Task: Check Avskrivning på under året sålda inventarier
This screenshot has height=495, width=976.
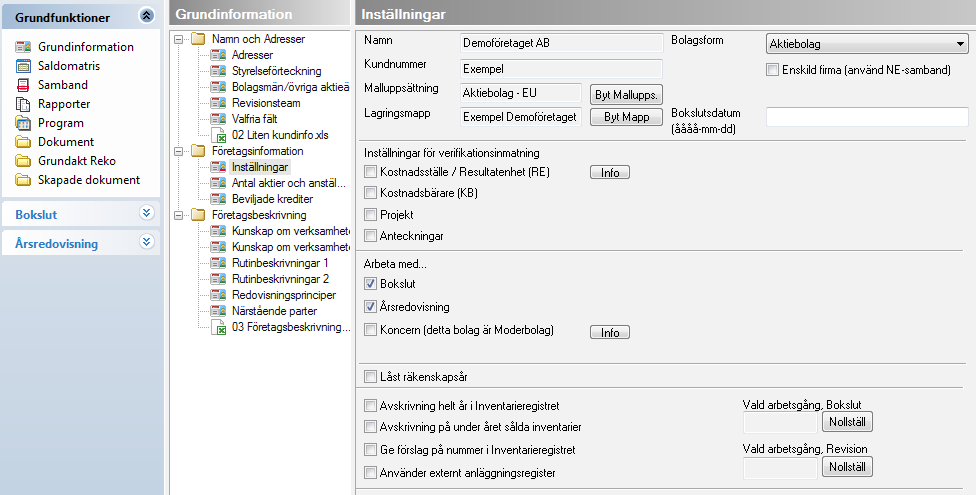Action: 370,427
